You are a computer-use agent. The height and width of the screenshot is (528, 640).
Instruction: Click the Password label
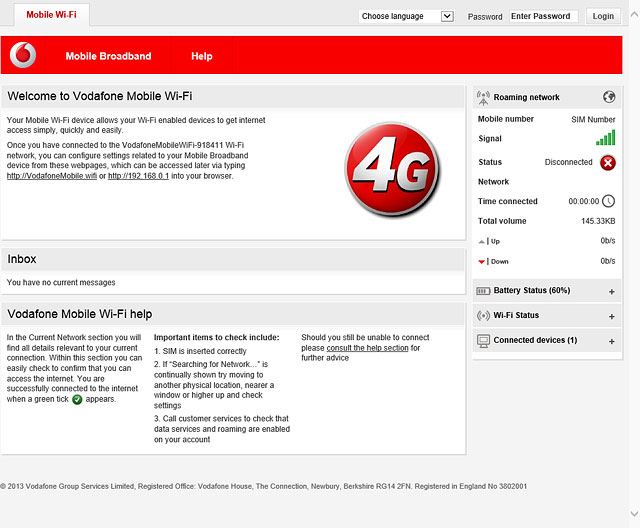click(485, 17)
